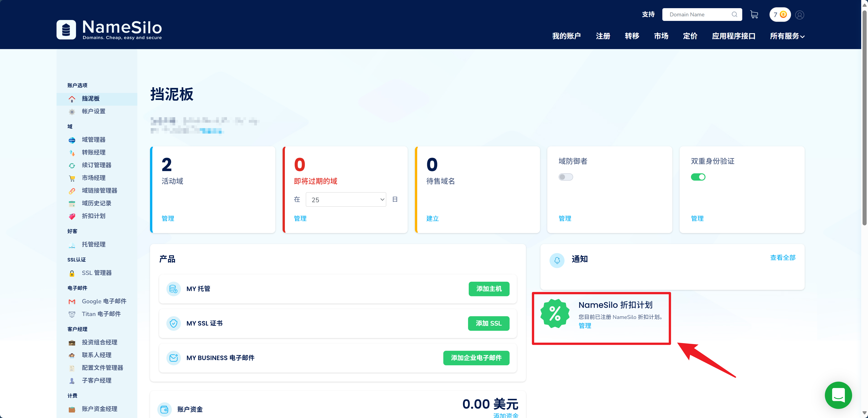868x418 pixels.
Task: Click the notification bell icon
Action: pyautogui.click(x=557, y=260)
